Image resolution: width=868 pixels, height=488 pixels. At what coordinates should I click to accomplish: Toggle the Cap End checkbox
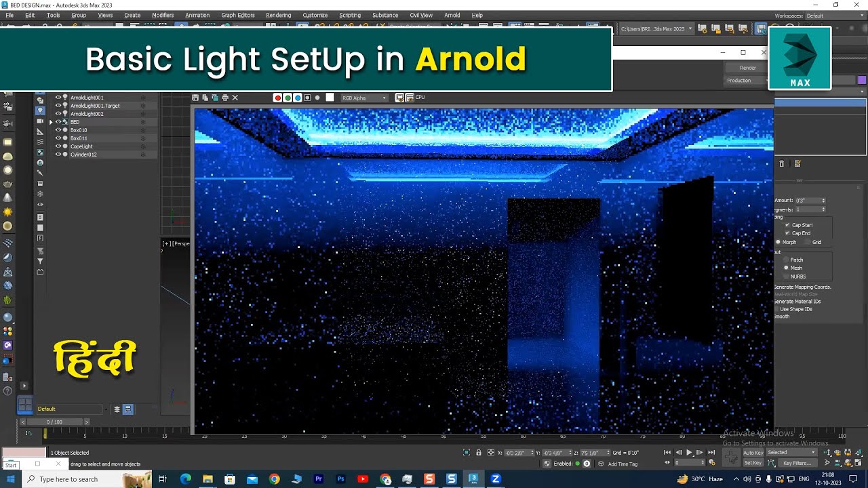[x=787, y=233]
